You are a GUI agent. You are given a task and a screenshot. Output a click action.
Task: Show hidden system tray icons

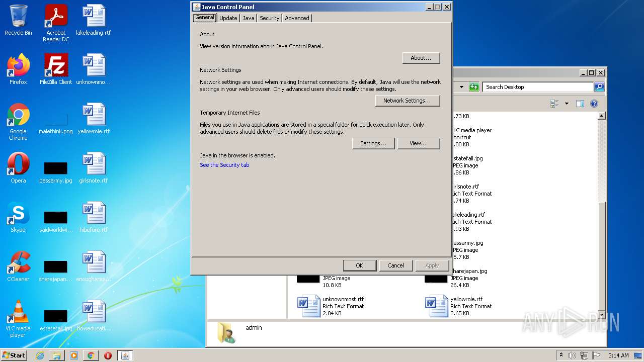(561, 355)
